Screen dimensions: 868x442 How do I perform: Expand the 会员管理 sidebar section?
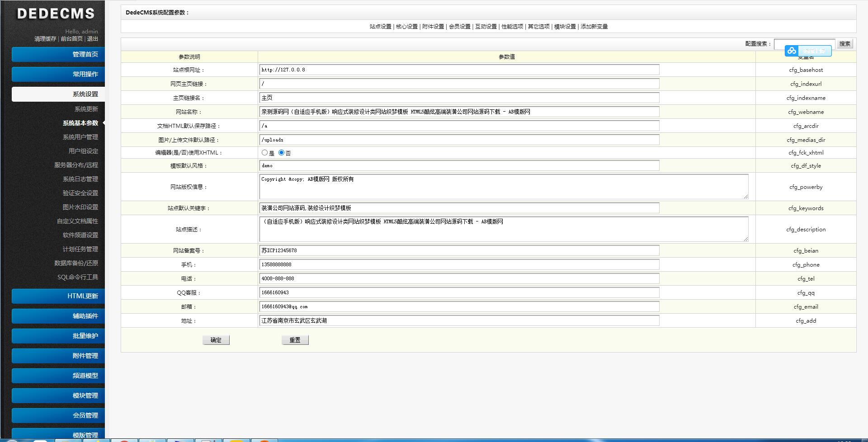coord(58,415)
